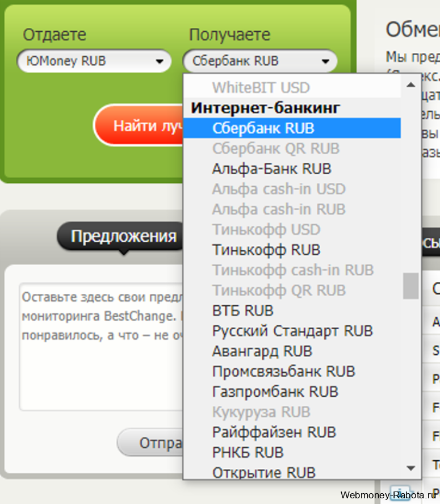Click the dropdown list scrollbar thumb
The width and height of the screenshot is (440, 504).
pyautogui.click(x=410, y=285)
